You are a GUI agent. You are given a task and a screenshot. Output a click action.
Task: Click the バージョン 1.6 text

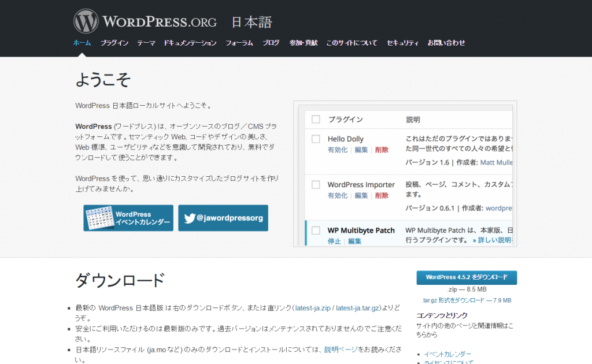(427, 162)
